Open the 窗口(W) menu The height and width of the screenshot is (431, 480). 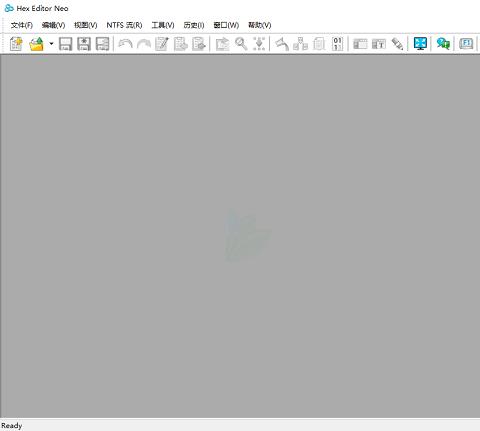click(x=226, y=25)
